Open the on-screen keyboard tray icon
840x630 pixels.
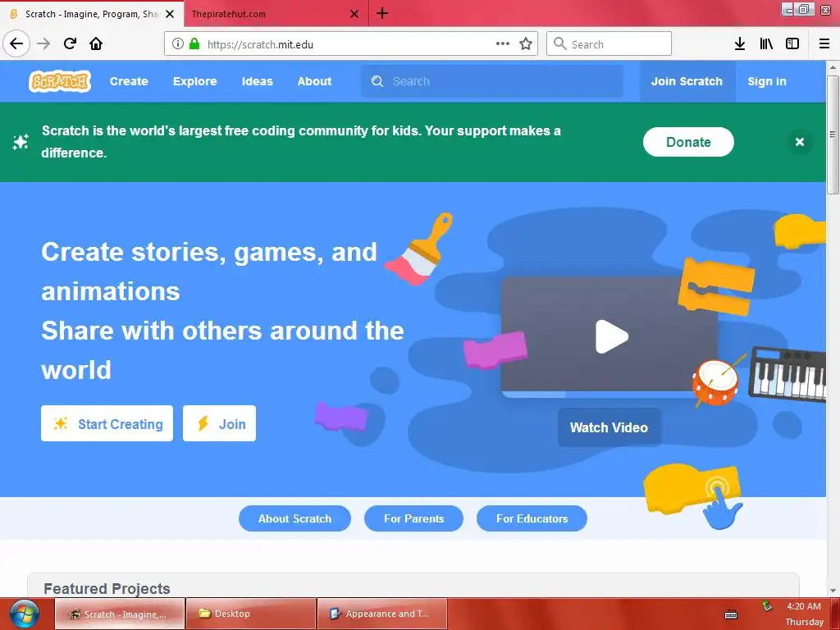(x=731, y=615)
